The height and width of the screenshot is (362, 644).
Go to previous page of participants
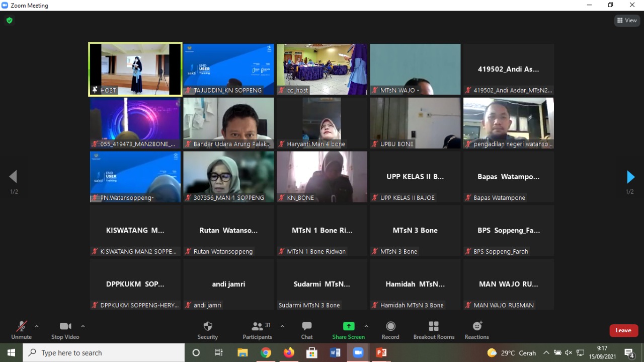coord(14,177)
